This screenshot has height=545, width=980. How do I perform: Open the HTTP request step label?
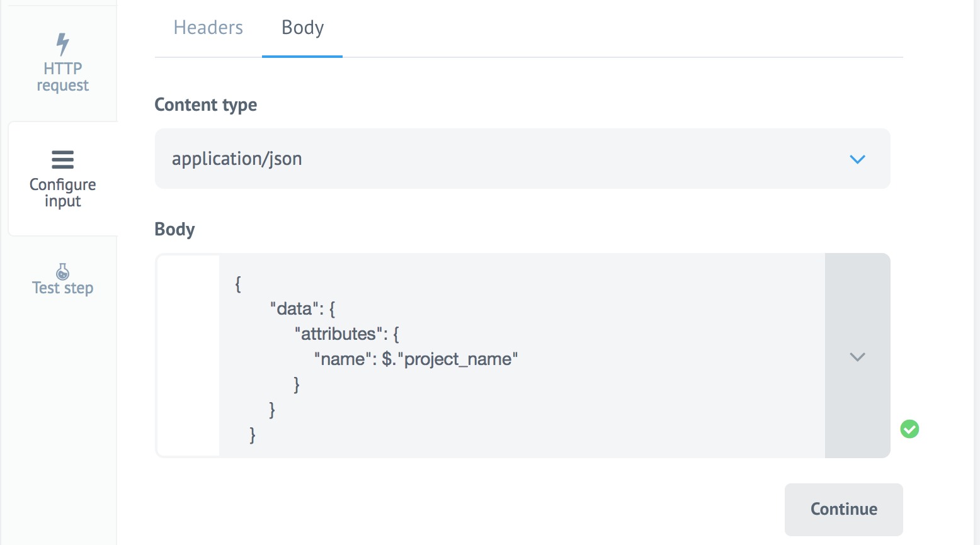62,77
